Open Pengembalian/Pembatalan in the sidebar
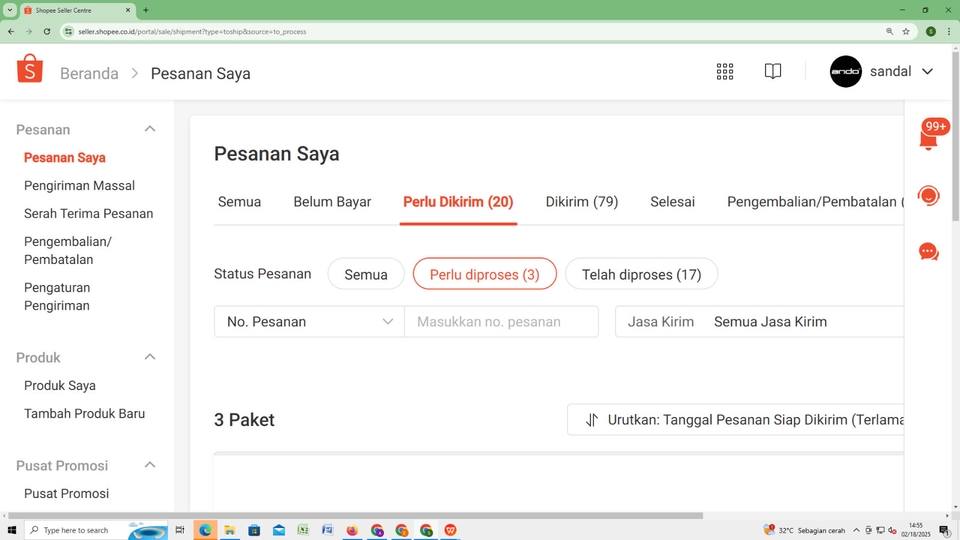This screenshot has width=960, height=540. [68, 250]
